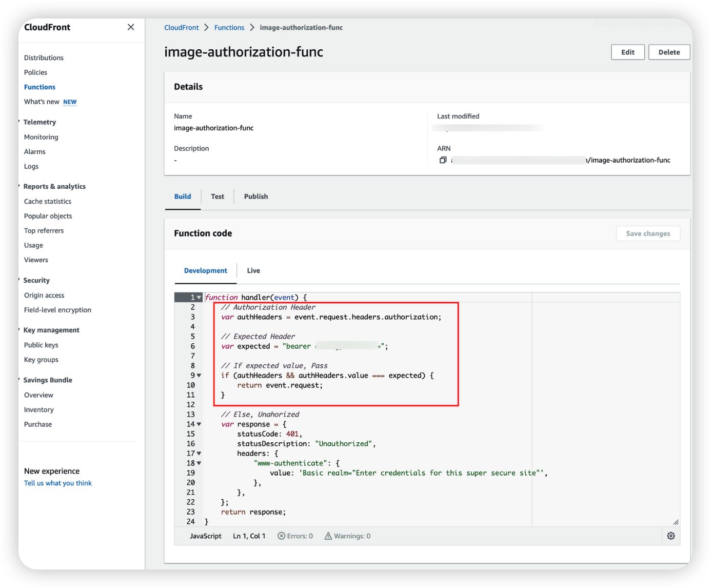Open What's new in the sidebar
Screen dimensions: 711x588
coord(42,102)
